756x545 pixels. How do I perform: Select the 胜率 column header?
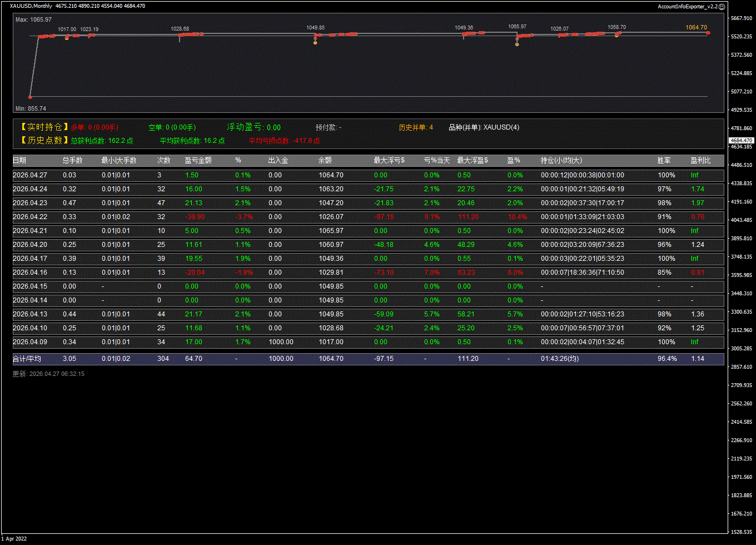click(664, 161)
